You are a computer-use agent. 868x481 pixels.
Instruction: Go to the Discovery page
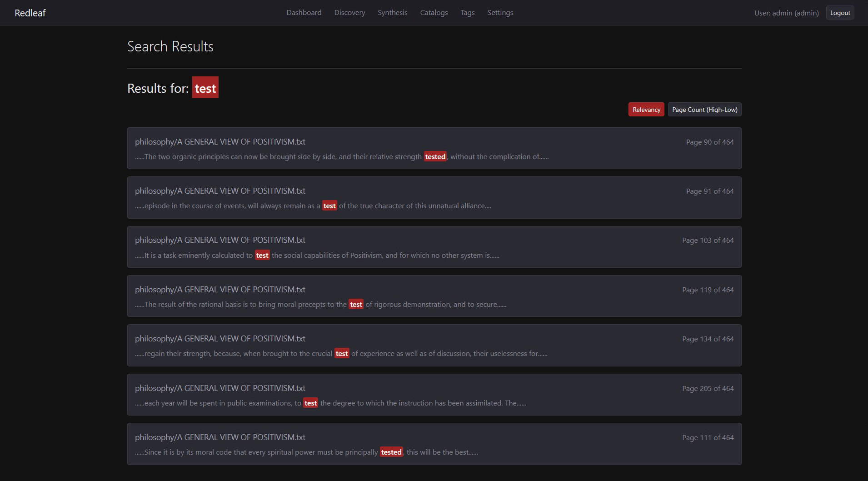(349, 13)
